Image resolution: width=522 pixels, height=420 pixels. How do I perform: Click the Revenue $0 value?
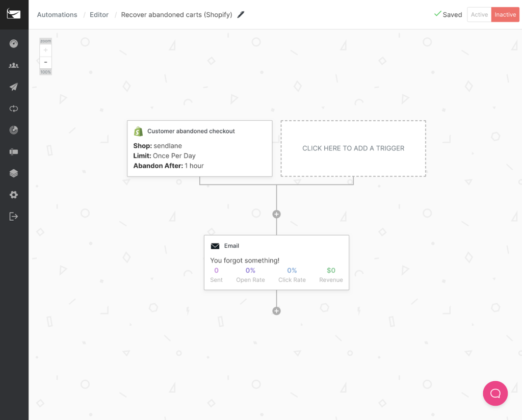click(x=331, y=270)
